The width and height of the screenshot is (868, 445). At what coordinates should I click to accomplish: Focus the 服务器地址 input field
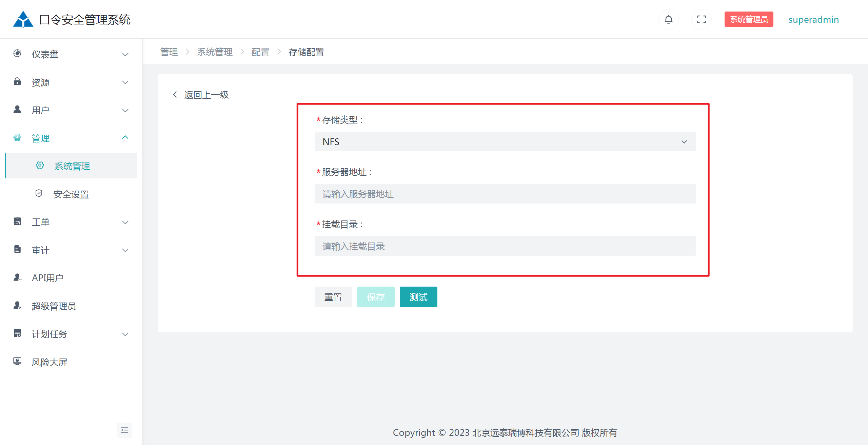505,194
